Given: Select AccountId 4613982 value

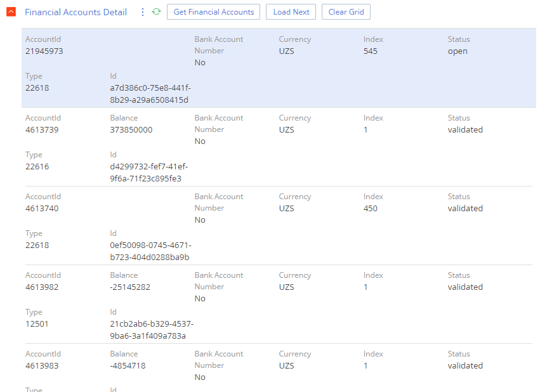Looking at the screenshot, I should 42,287.
